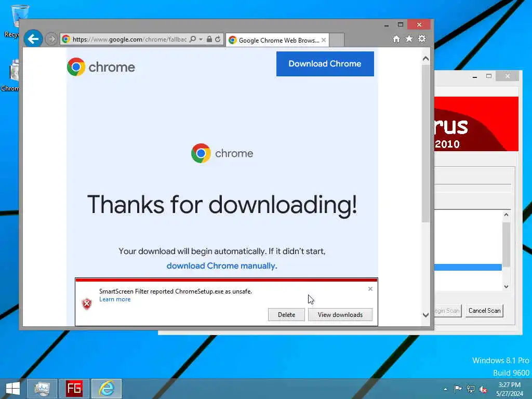This screenshot has width=532, height=399.
Task: Click the Download Chrome button
Action: click(x=325, y=64)
